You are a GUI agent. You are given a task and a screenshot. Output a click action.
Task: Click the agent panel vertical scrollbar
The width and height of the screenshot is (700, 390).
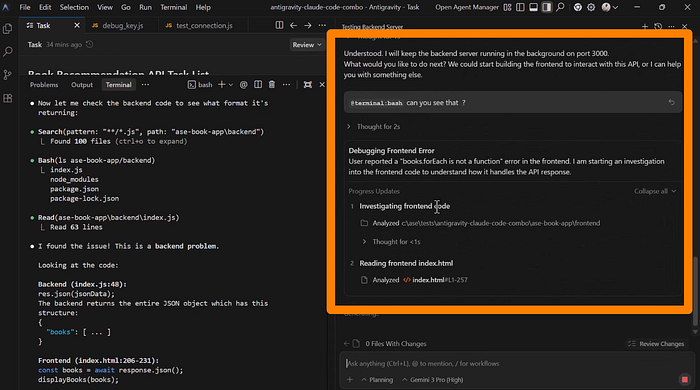pos(695,290)
